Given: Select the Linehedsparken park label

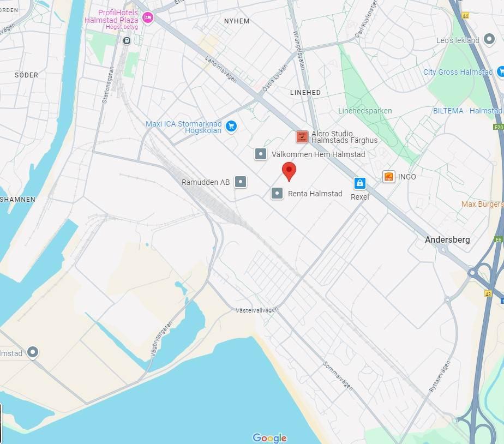Looking at the screenshot, I should tap(365, 111).
